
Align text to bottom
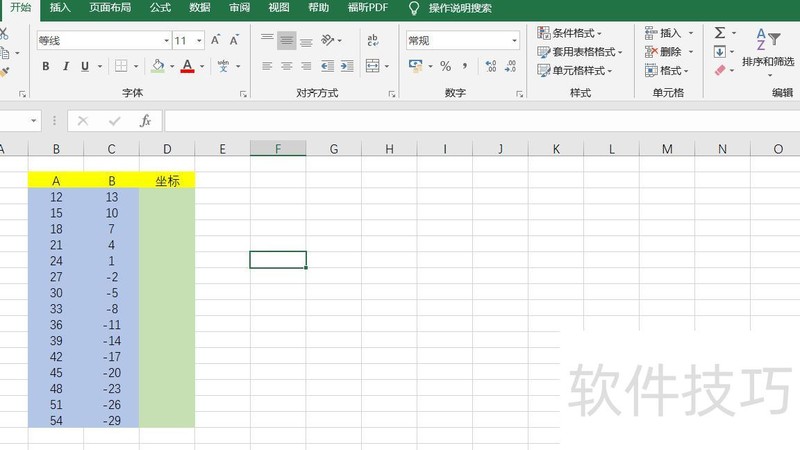click(x=306, y=41)
